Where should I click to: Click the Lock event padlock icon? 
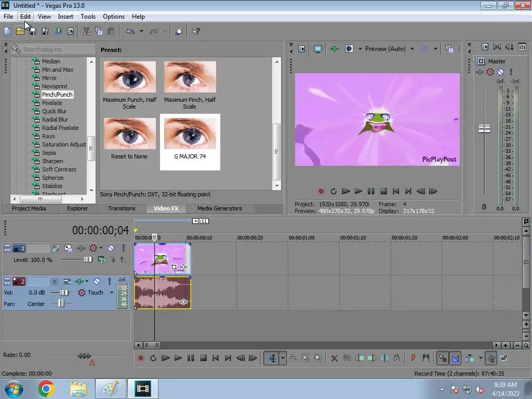coord(396,358)
